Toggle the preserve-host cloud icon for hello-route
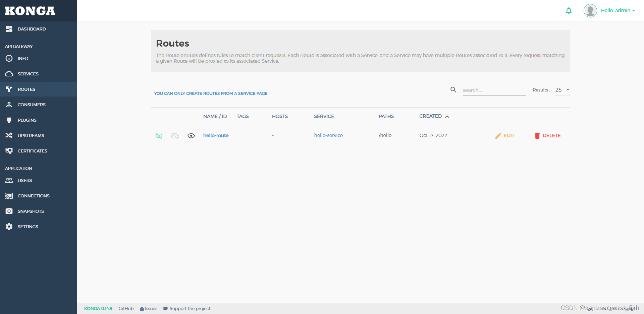 (x=175, y=136)
